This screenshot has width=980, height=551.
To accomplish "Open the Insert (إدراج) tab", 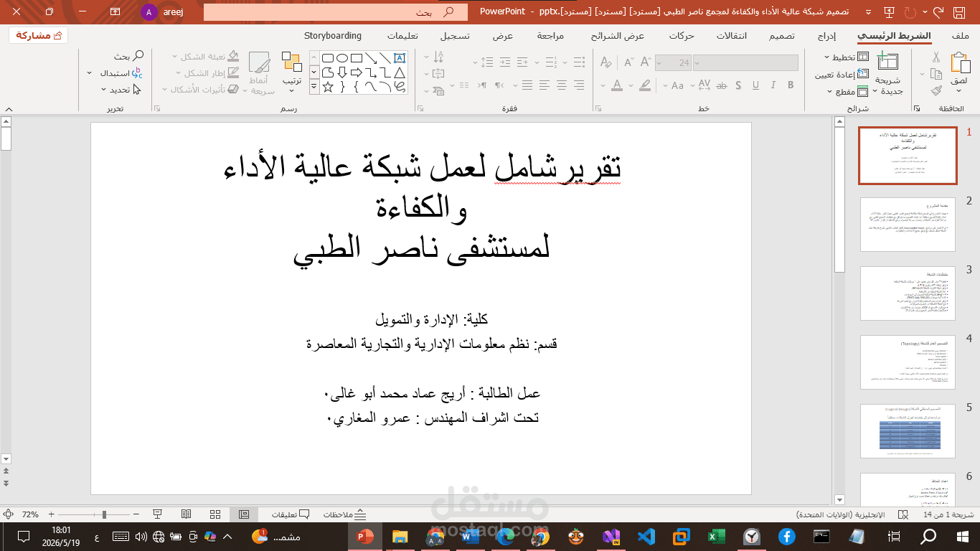I will tap(827, 36).
